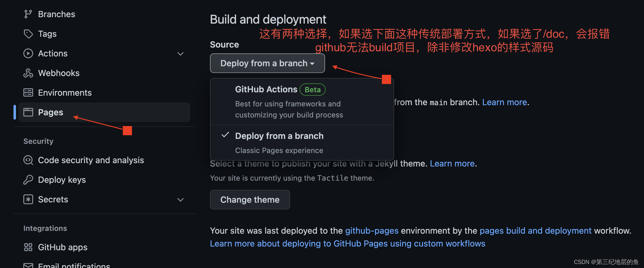This screenshot has height=268, width=644.
Task: Expand the Actions section chevron
Action: 180,54
